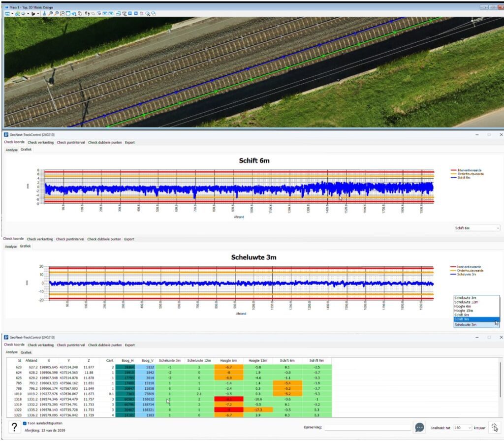Click the Adjust View Brightness sun icon
The height and width of the screenshot is (441, 504).
click(24, 13)
